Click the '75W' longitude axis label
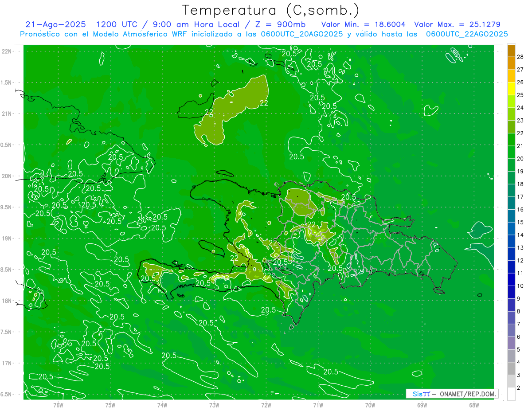532x411 pixels. (110, 405)
